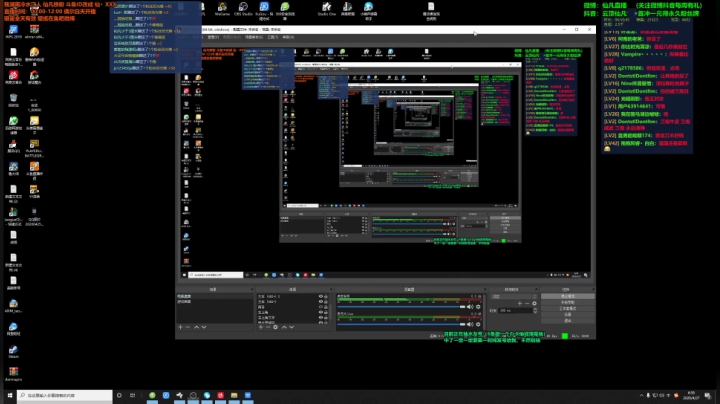Click the Stop Streaming button in the Controls panel
This screenshot has height=404, width=720.
[568, 297]
